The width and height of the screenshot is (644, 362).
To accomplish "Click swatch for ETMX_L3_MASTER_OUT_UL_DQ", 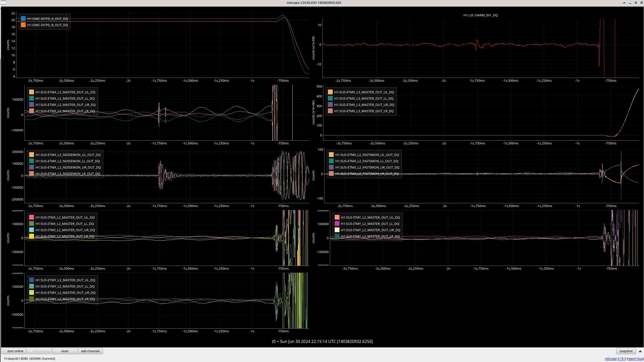I will 330,92.
